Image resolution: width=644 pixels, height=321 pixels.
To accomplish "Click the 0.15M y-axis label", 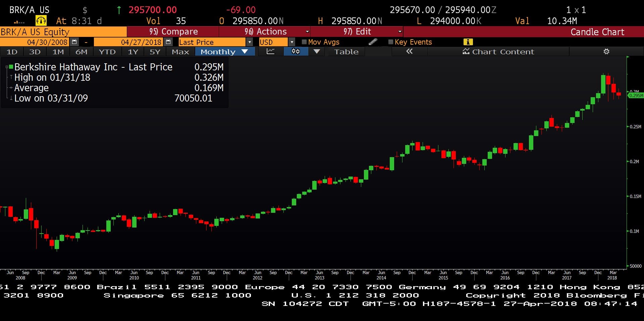I will point(635,196).
